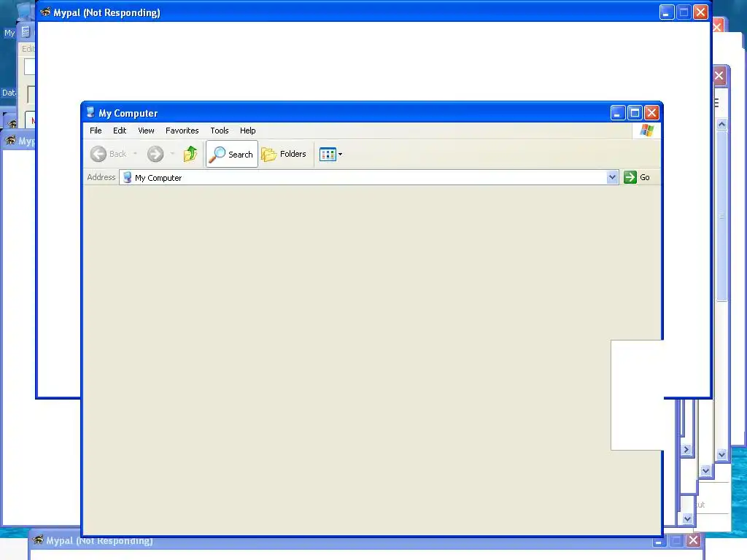Expand the Address bar dropdown

tap(612, 177)
